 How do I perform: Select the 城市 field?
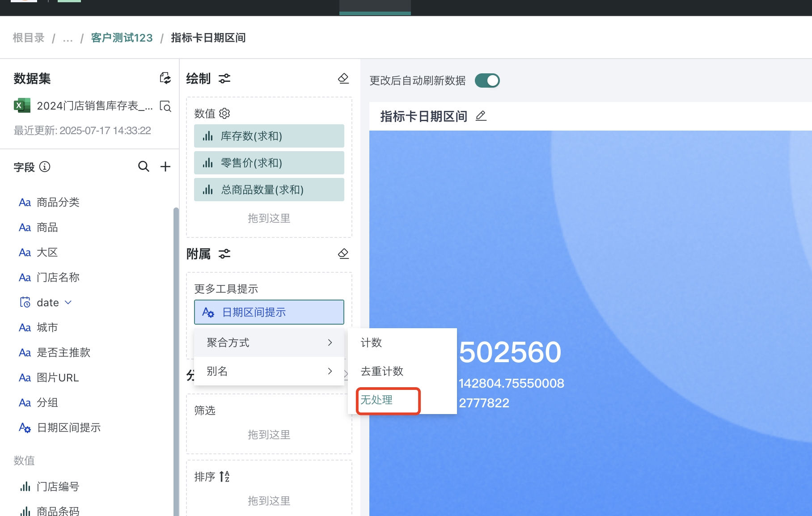click(47, 328)
